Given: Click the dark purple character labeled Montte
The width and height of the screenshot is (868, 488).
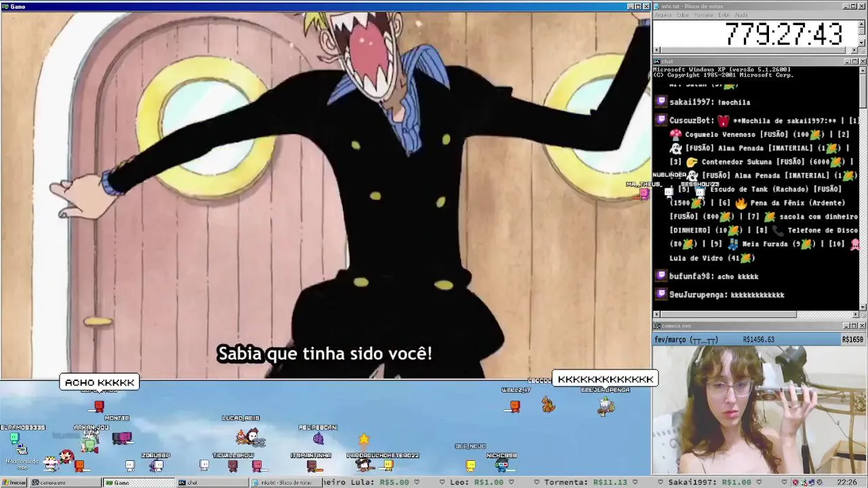Looking at the screenshot, I should 122,438.
